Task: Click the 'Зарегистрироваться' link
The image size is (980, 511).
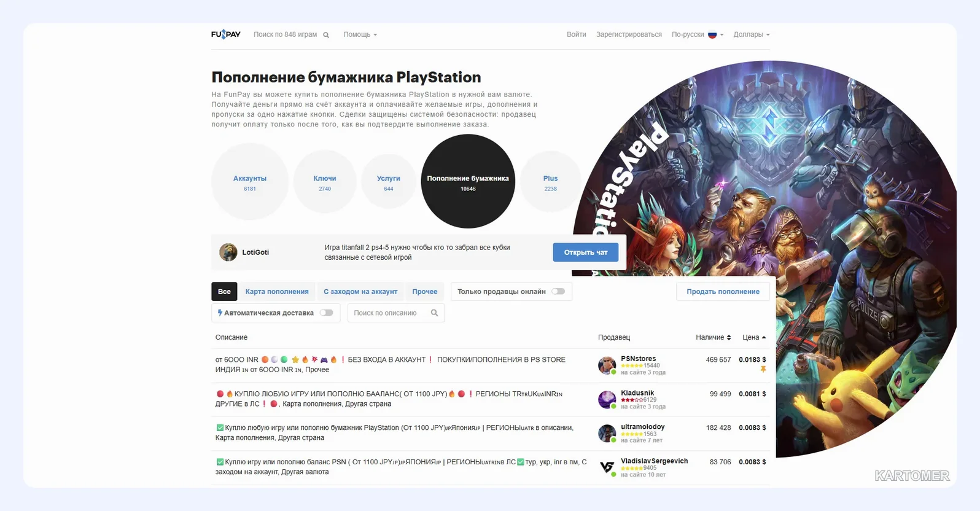Action: point(629,34)
